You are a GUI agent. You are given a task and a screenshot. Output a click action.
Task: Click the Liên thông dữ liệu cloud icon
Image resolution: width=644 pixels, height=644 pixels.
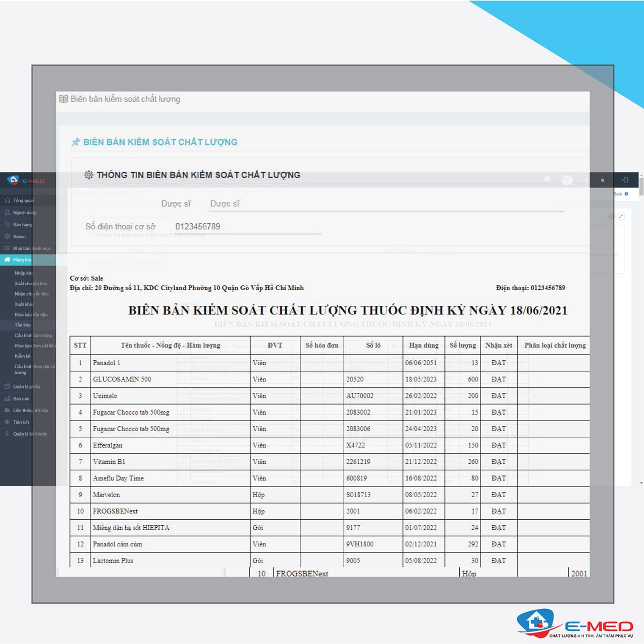(7, 410)
